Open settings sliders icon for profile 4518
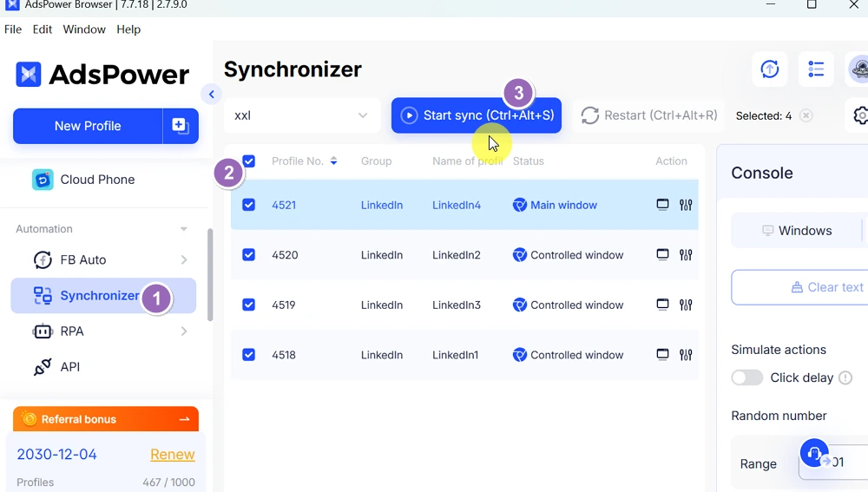 (x=686, y=355)
